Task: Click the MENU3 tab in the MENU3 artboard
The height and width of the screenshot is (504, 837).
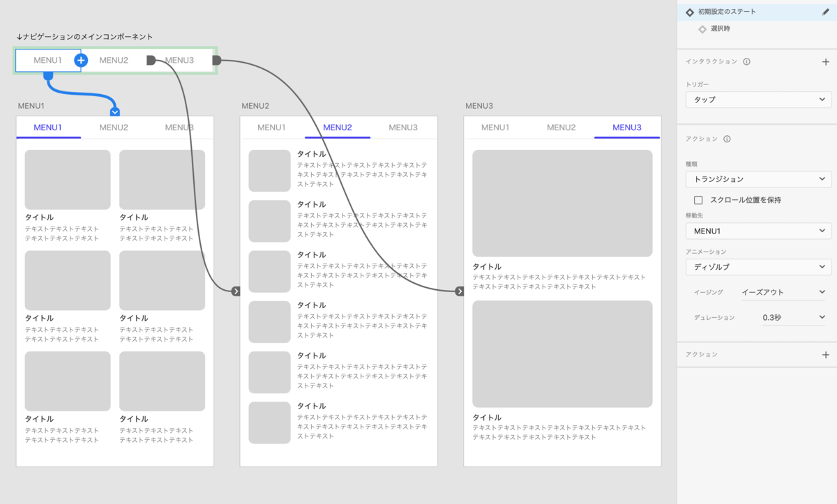Action: 627,128
